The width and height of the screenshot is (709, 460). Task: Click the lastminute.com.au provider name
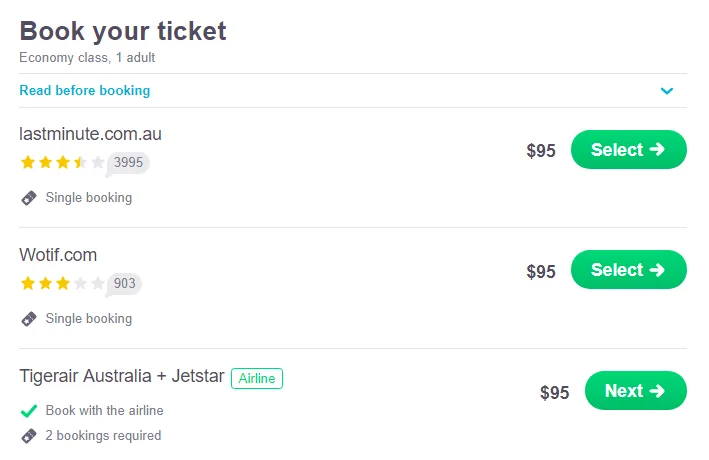(90, 134)
